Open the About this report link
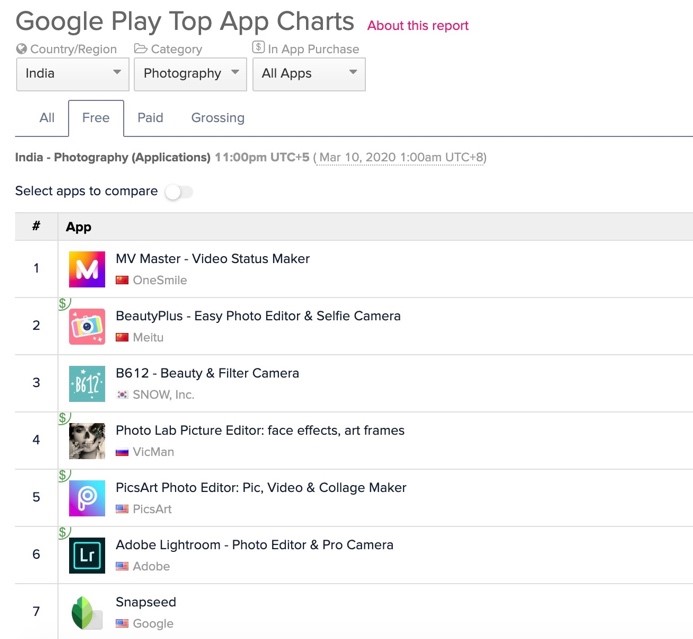693x639 pixels. pyautogui.click(x=417, y=26)
